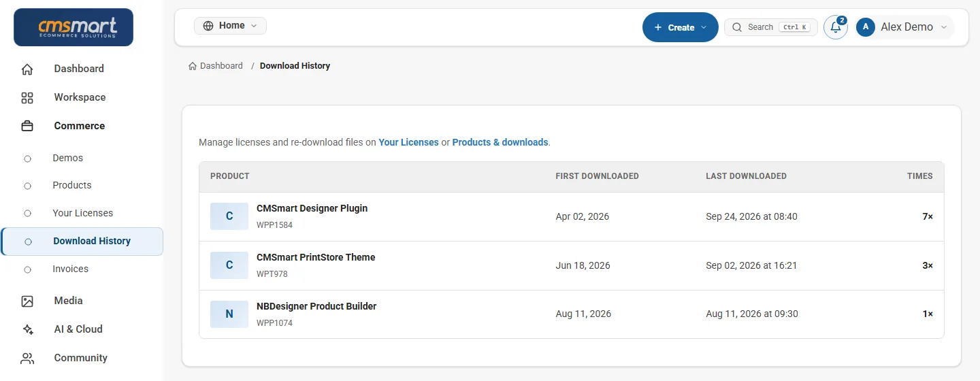Click the 7× times value
The image size is (980, 381).
[928, 216]
